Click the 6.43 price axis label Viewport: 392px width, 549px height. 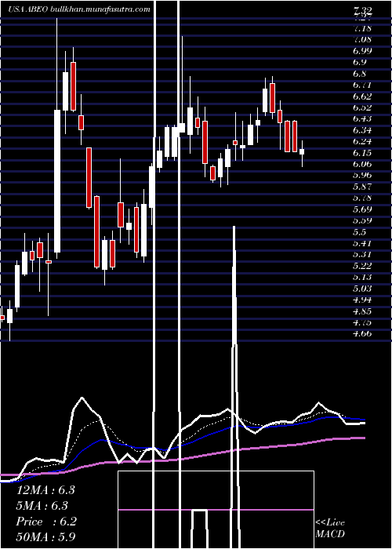362,118
